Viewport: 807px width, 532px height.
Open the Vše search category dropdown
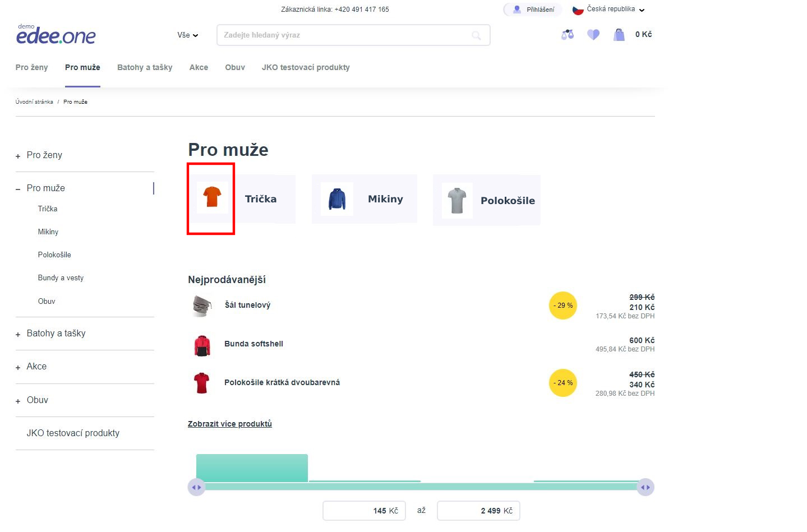(x=187, y=35)
